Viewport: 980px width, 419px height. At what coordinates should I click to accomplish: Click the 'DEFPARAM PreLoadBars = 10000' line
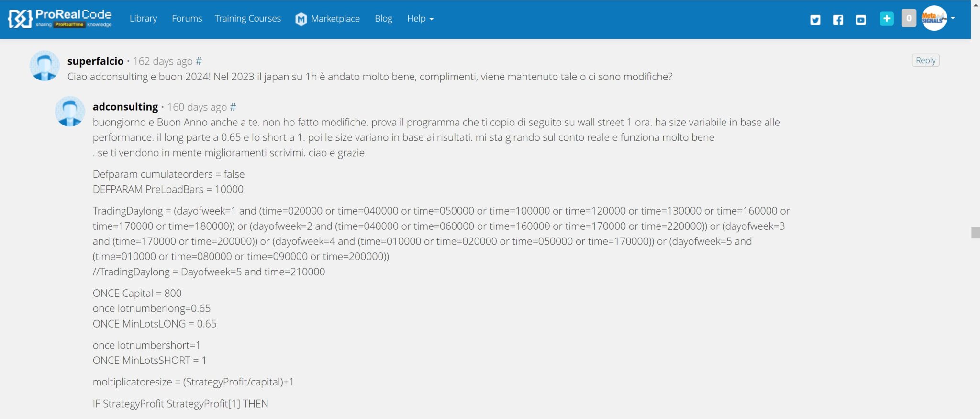pos(168,190)
